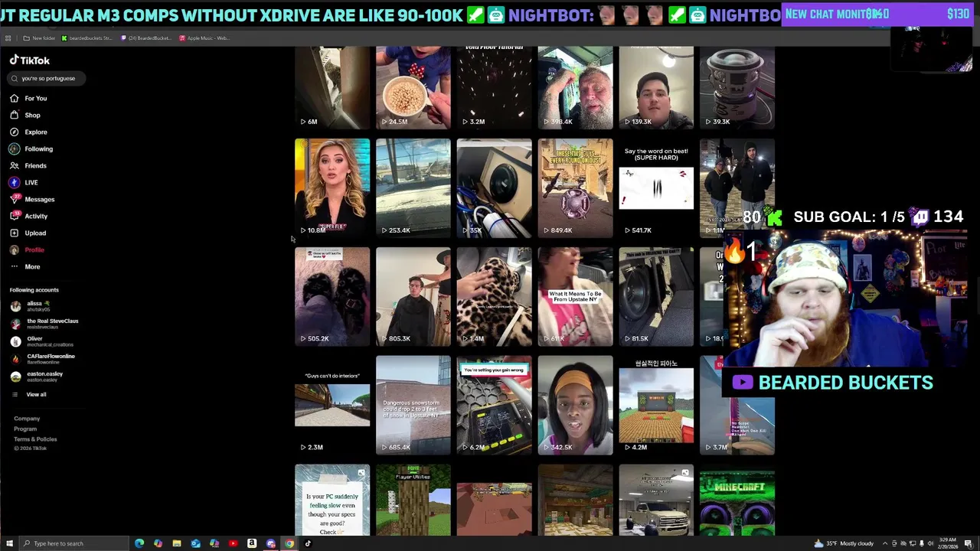This screenshot has height=551, width=980.
Task: Select the Explore menu label
Action: click(35, 132)
